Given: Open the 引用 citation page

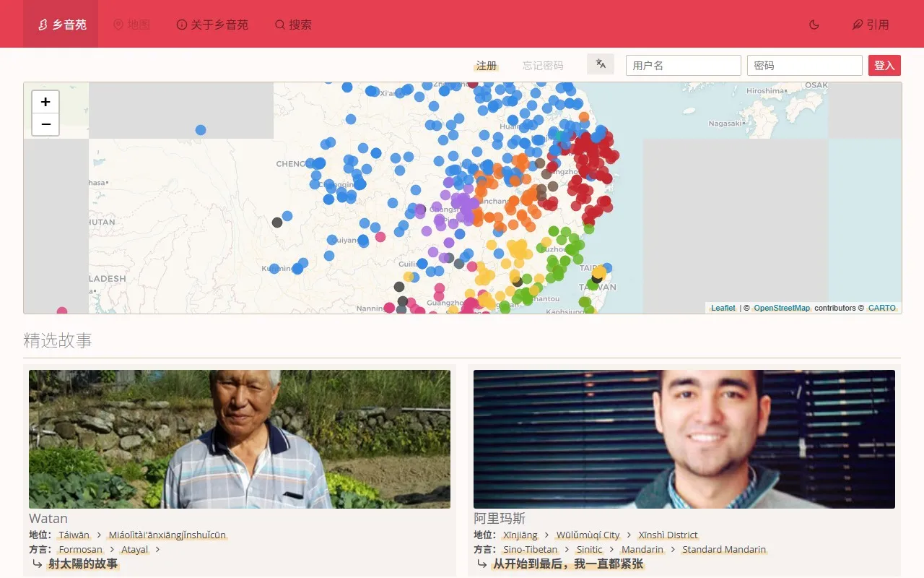Looking at the screenshot, I should 871,25.
